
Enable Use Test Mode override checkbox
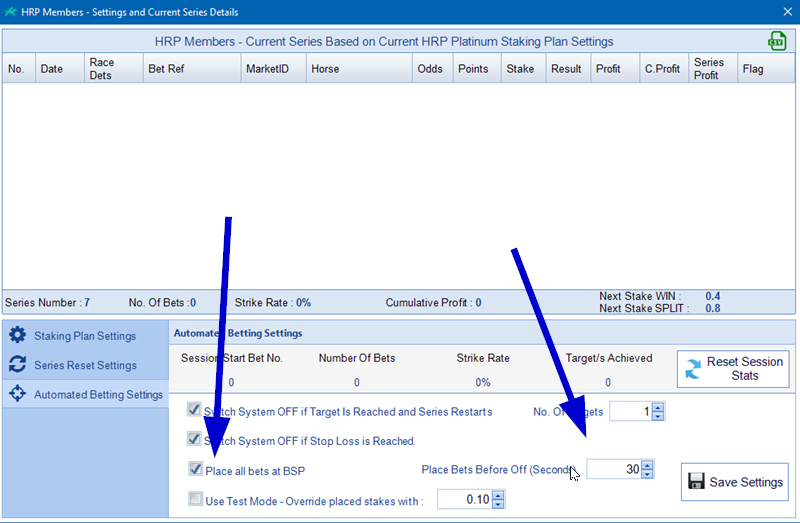tap(195, 499)
